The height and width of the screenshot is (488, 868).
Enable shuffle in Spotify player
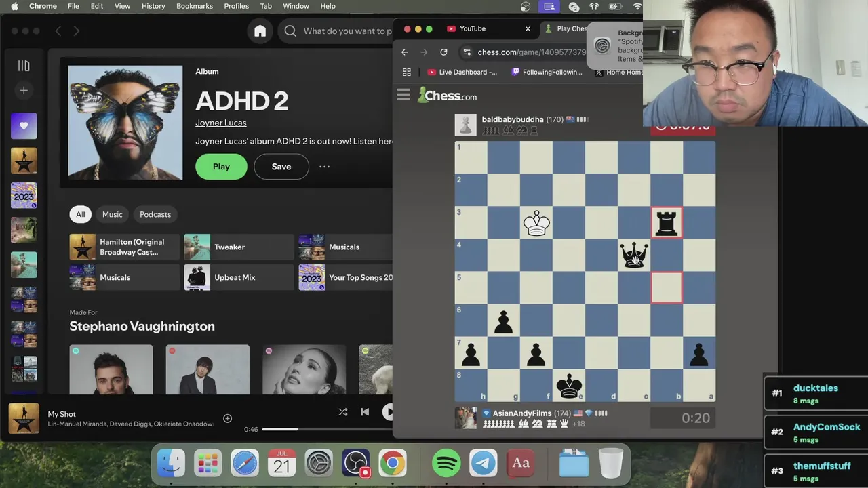point(343,411)
